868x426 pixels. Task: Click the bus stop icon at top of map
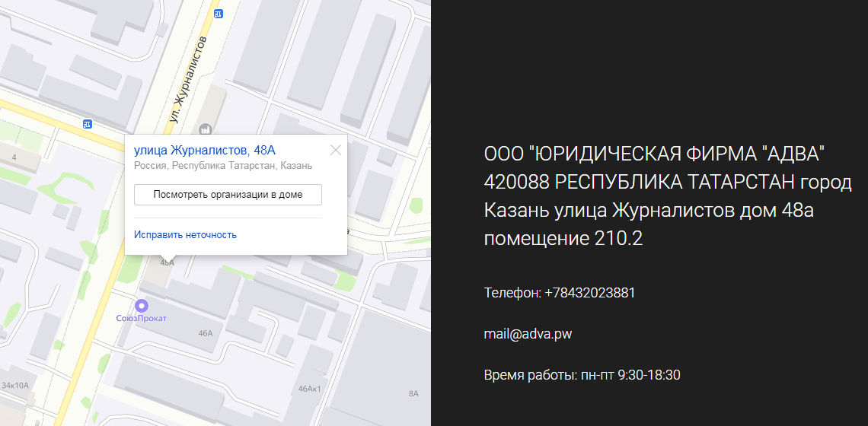click(219, 13)
